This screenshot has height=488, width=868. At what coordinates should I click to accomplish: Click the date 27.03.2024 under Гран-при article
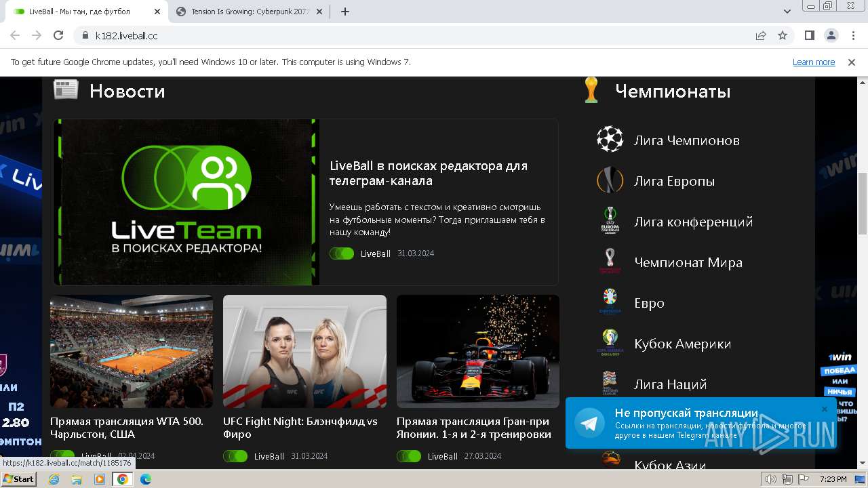click(483, 456)
